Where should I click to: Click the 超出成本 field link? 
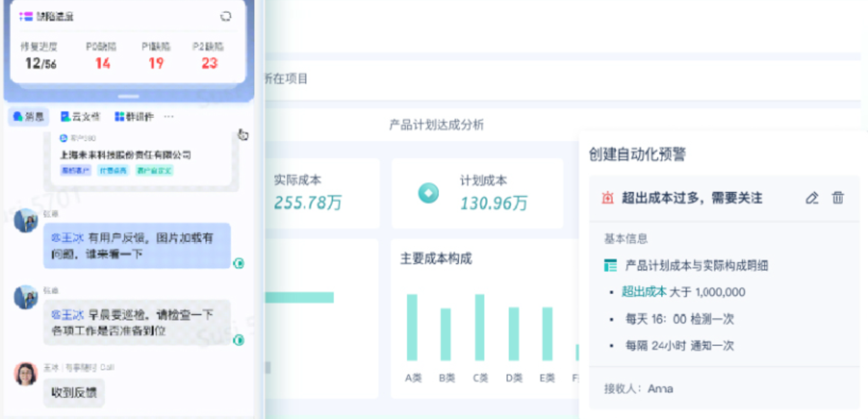pyautogui.click(x=644, y=292)
